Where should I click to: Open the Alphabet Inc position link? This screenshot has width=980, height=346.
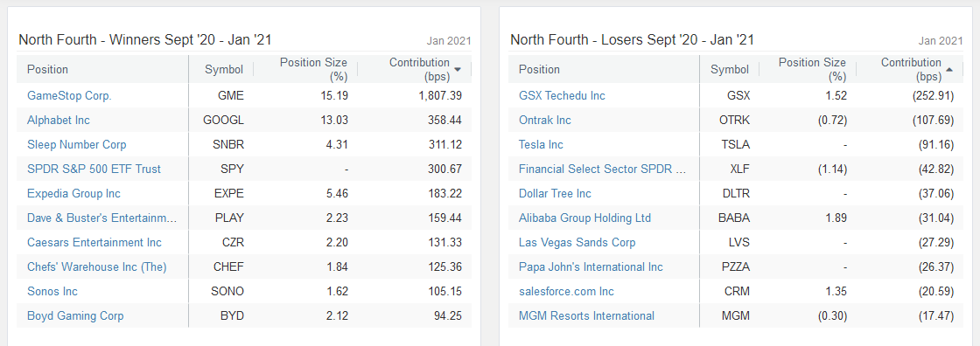tap(59, 120)
